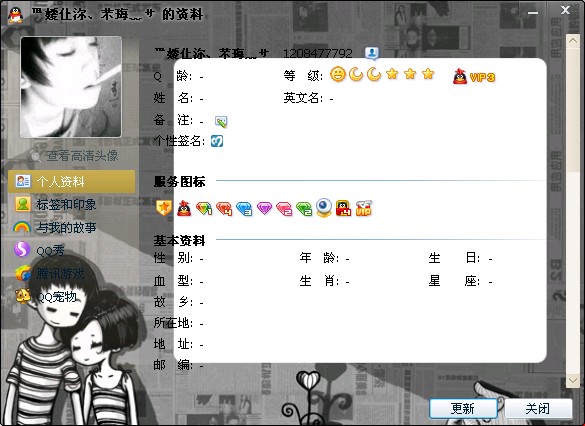Viewport: 585px width, 426px height.
Task: Switch to the QQ秀 tab
Action: click(x=71, y=250)
